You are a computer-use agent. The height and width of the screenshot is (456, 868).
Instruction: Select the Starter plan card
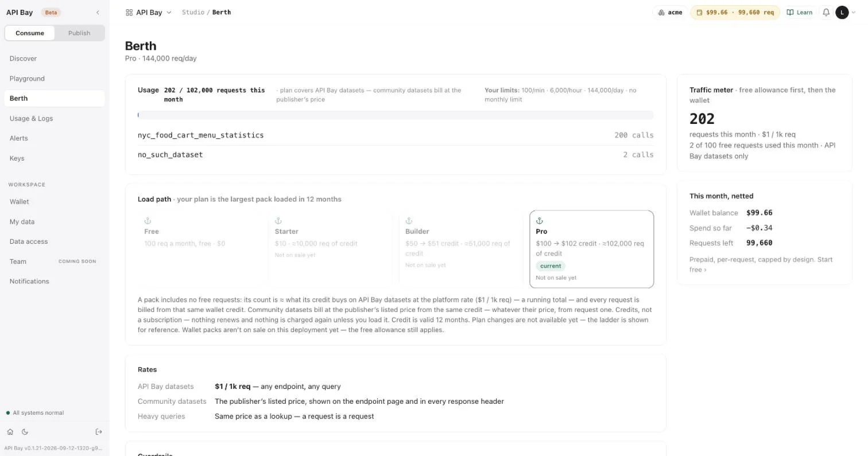pyautogui.click(x=330, y=249)
